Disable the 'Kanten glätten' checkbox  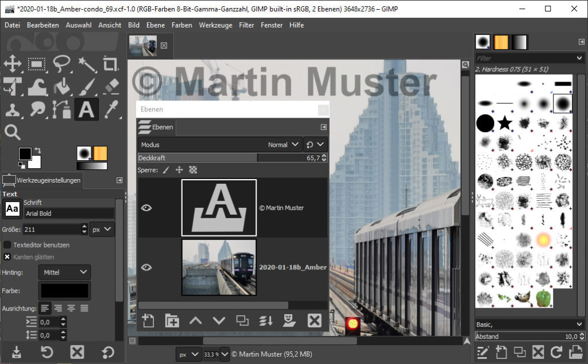pos(7,257)
